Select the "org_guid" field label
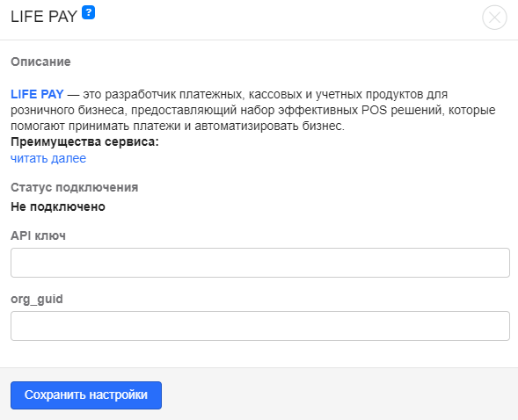The image size is (518, 420). tap(37, 300)
